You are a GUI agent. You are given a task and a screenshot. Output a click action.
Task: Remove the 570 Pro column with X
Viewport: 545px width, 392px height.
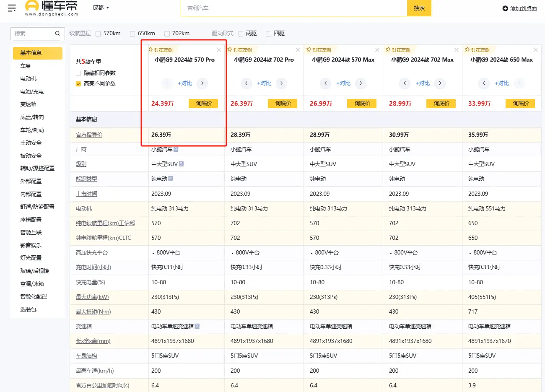(x=219, y=50)
